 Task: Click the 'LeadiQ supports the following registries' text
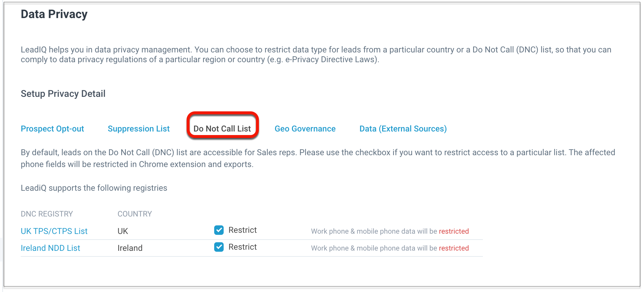(x=94, y=188)
